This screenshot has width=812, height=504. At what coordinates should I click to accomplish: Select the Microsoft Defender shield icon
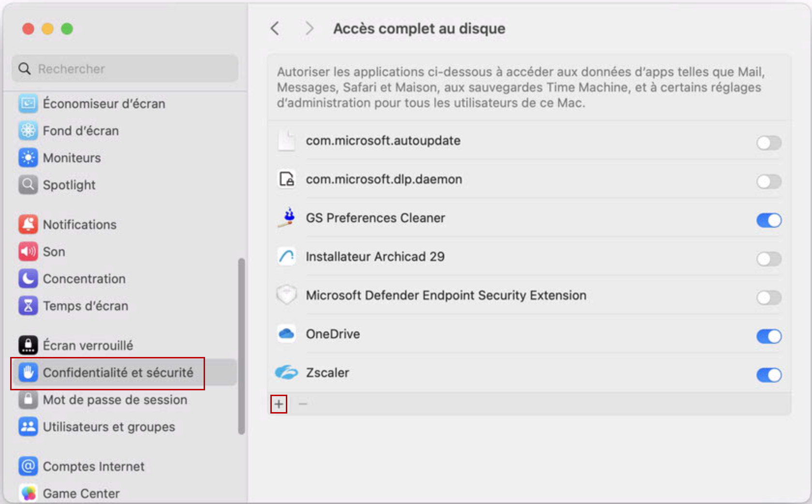click(286, 295)
